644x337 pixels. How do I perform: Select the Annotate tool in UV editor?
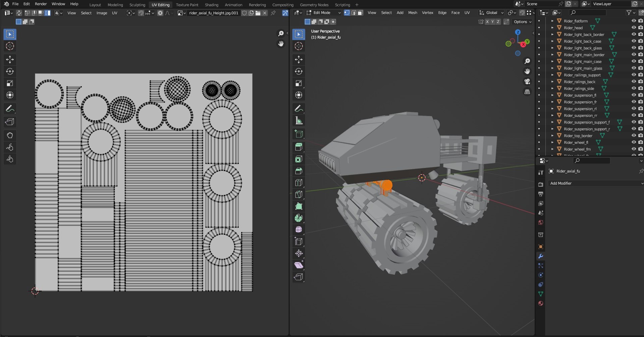(x=10, y=108)
